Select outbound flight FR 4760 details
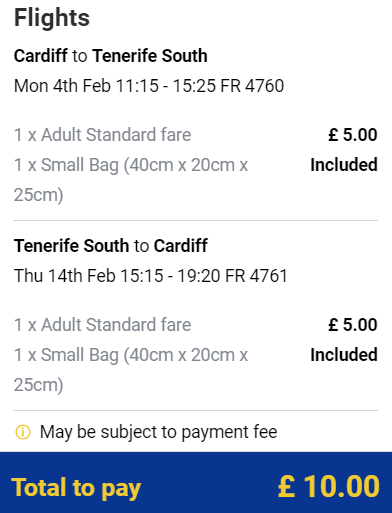 tap(149, 86)
